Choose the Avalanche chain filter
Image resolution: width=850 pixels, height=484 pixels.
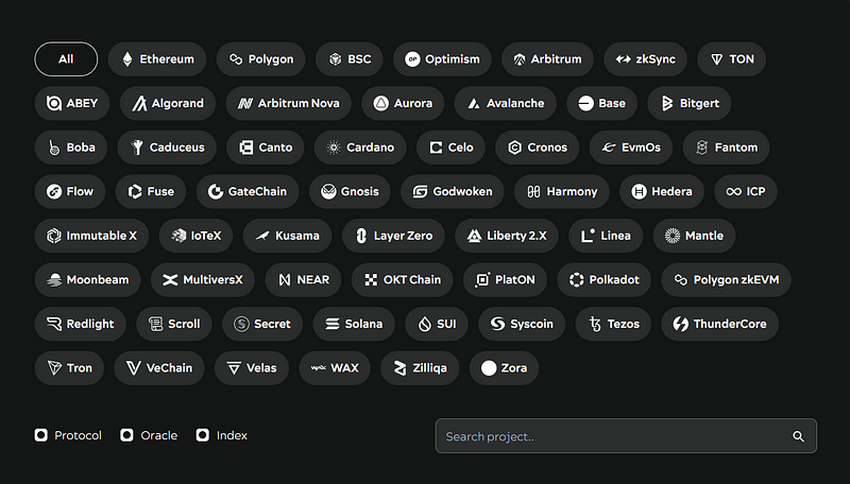505,103
